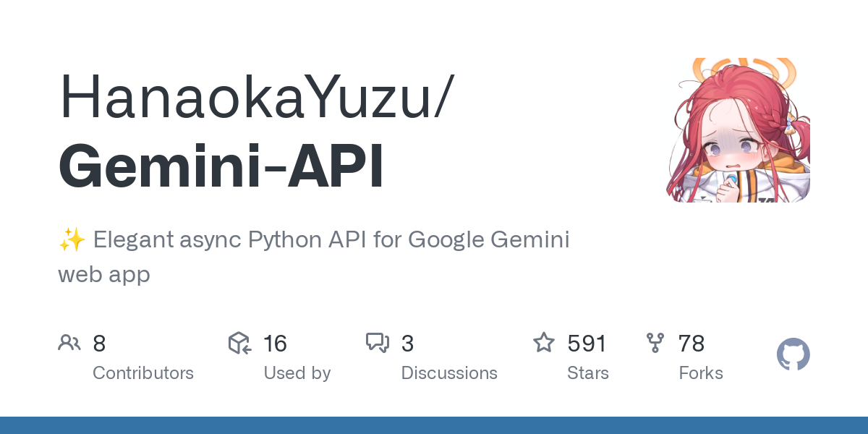Screen dimensions: 868x434
Task: Click the star icon
Action: pyautogui.click(x=544, y=342)
